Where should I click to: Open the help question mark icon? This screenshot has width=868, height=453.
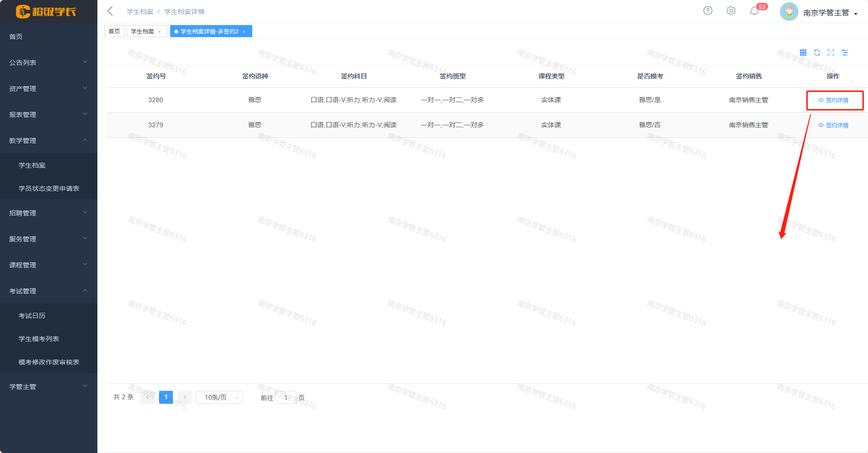708,11
